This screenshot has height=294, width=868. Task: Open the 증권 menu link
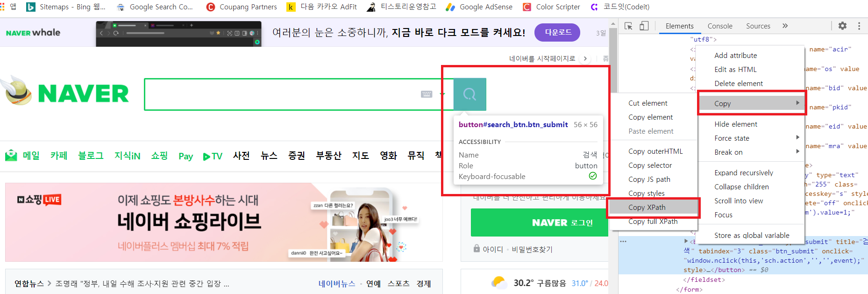click(x=297, y=156)
